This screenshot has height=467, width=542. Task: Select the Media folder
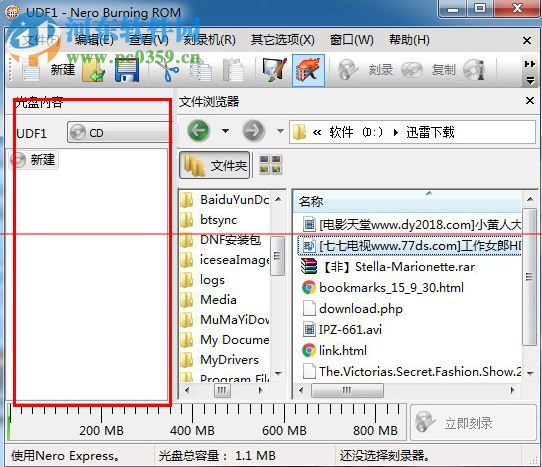209,300
